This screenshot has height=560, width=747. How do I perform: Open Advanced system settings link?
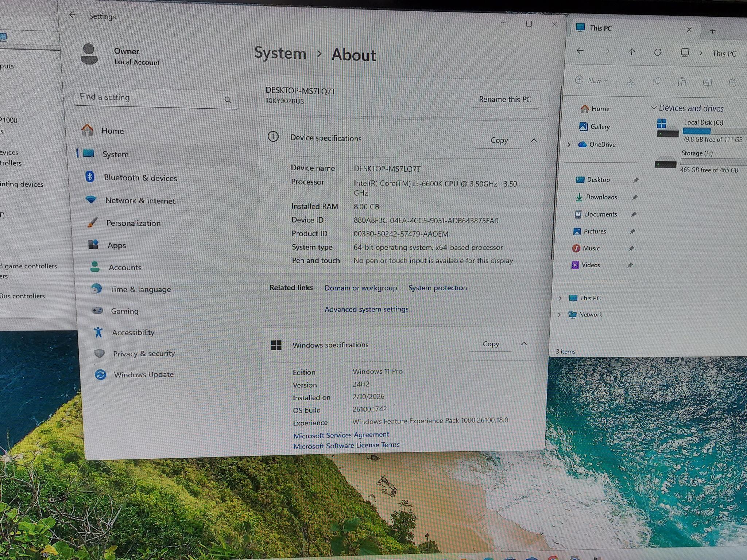click(x=367, y=309)
